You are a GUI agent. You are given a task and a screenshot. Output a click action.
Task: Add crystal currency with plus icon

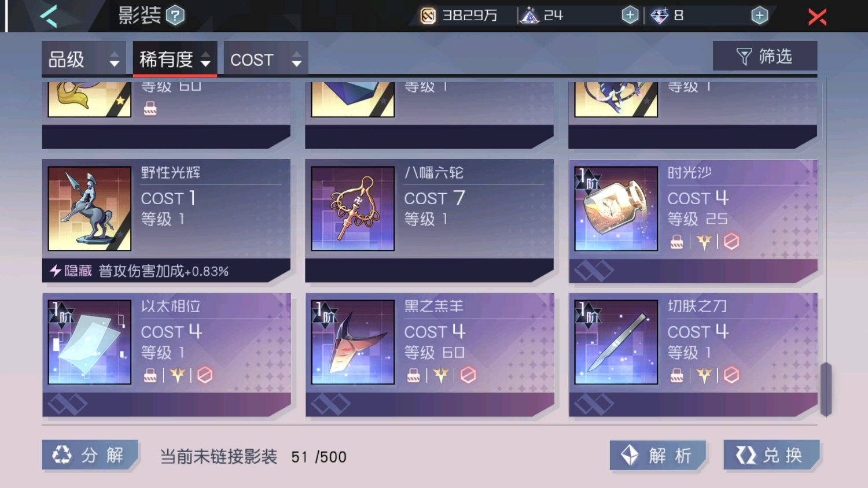630,16
